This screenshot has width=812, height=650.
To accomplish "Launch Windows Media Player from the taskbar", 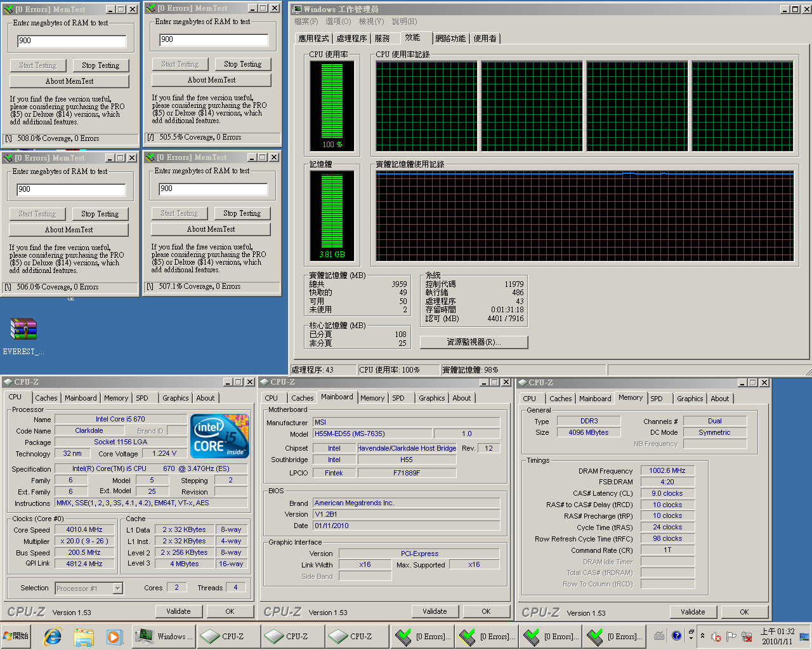I will (x=114, y=636).
